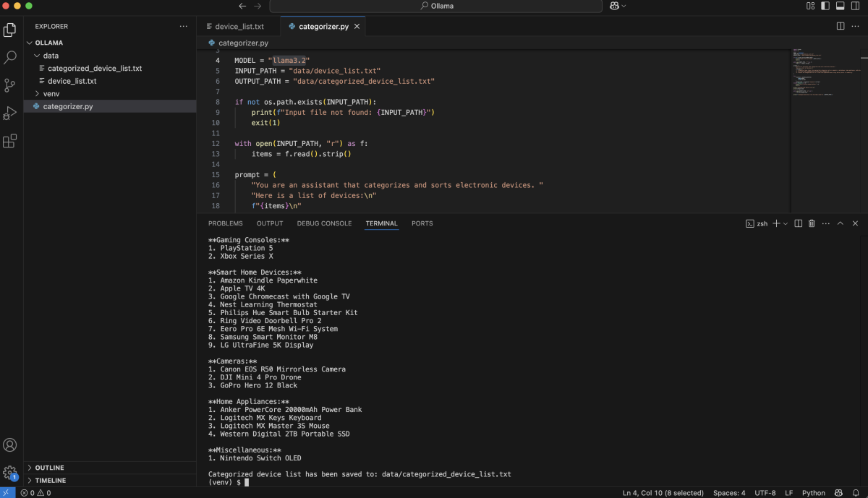
Task: Open the Run and Debug view
Action: pos(10,113)
